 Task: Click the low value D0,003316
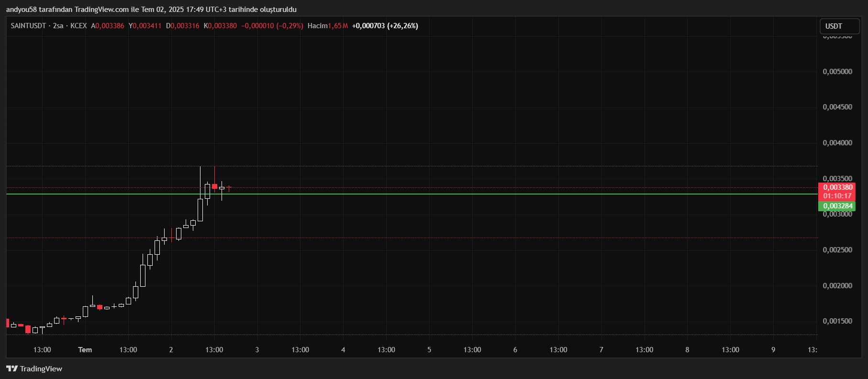click(x=182, y=26)
